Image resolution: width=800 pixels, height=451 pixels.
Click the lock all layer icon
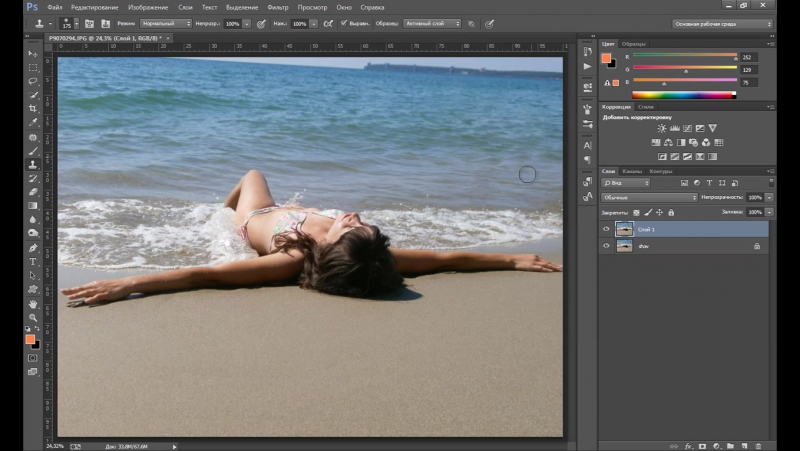click(x=670, y=212)
